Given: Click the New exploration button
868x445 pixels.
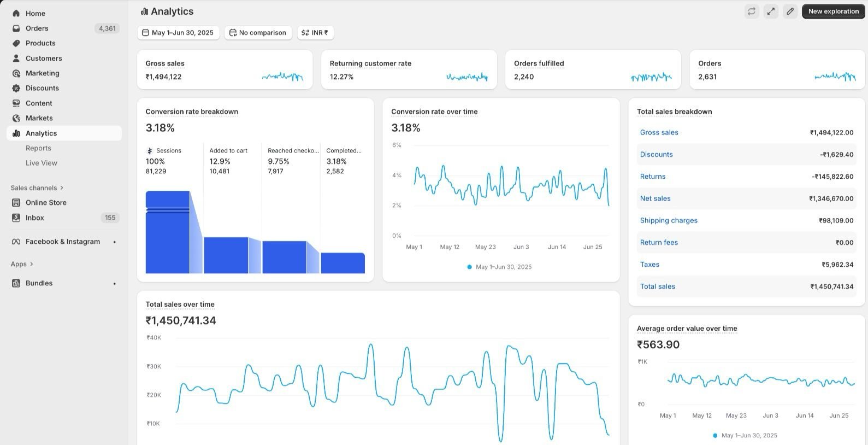Looking at the screenshot, I should click(833, 11).
